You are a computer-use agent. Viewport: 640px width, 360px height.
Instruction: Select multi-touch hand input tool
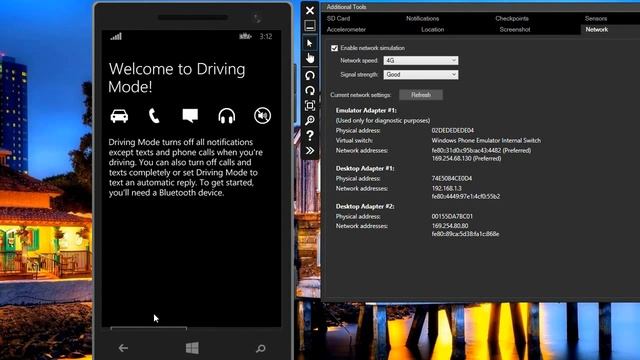coord(310,58)
